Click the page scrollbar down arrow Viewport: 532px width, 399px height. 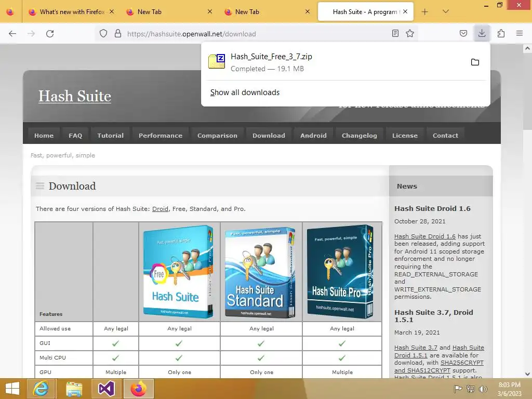[528, 374]
